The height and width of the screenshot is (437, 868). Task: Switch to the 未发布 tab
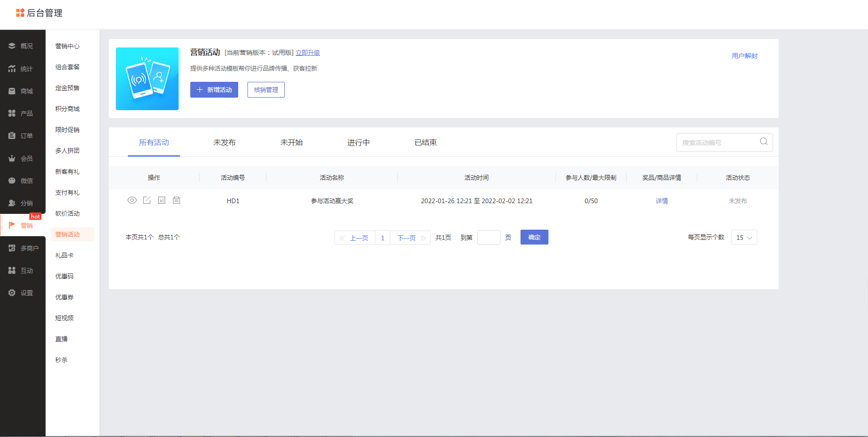[224, 143]
